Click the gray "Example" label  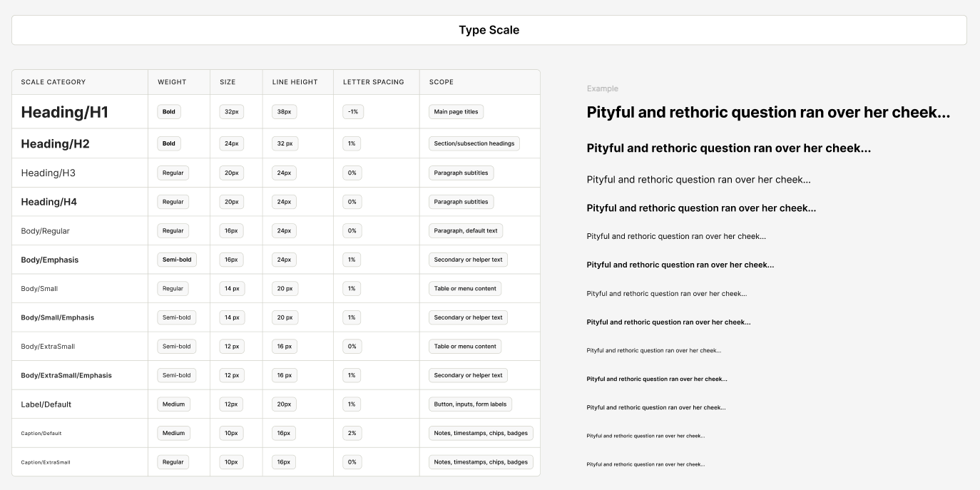click(603, 88)
